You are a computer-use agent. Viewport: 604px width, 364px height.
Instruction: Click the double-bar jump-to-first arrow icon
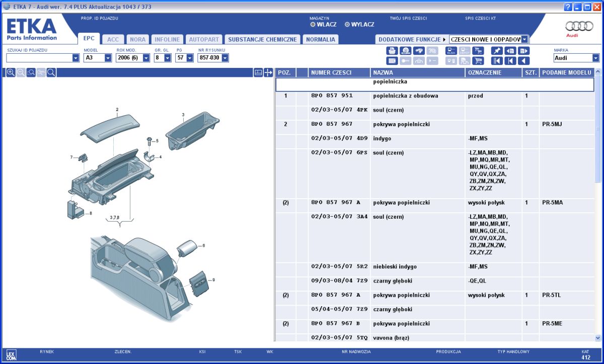click(x=497, y=61)
